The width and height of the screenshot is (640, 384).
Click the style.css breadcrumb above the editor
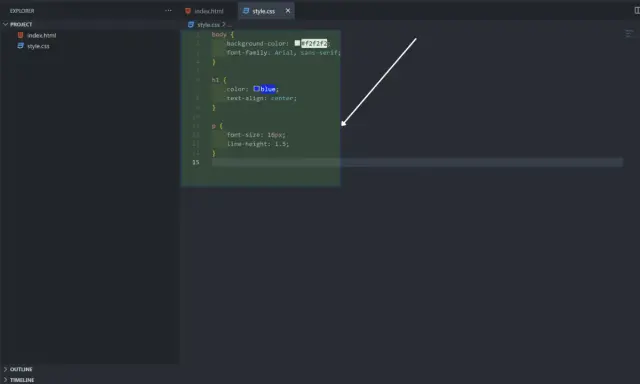pyautogui.click(x=208, y=25)
